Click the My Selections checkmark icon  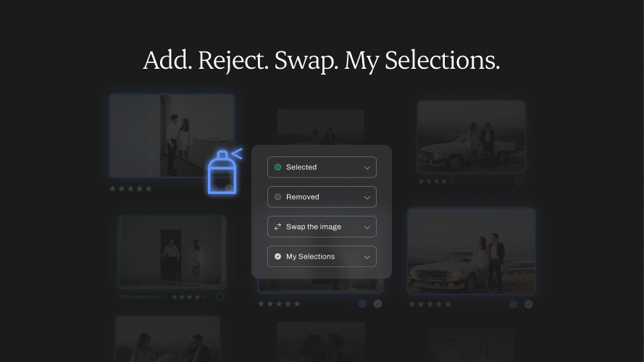[x=277, y=256]
